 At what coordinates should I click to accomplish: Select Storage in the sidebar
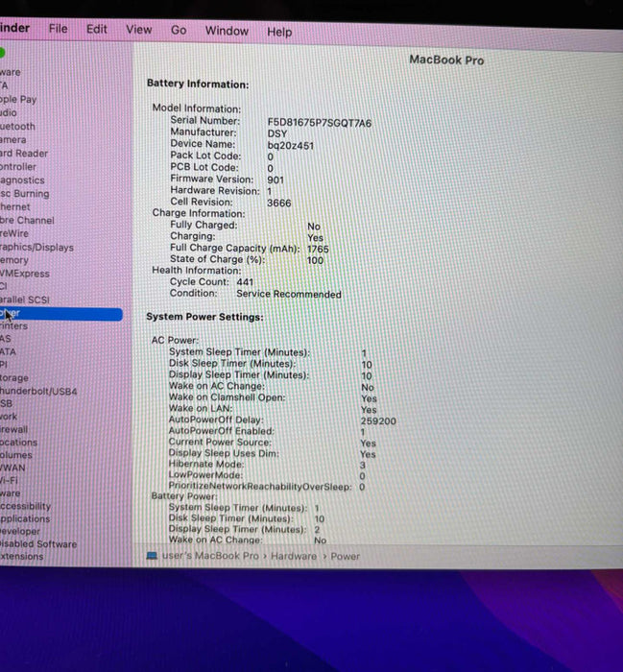(x=14, y=378)
